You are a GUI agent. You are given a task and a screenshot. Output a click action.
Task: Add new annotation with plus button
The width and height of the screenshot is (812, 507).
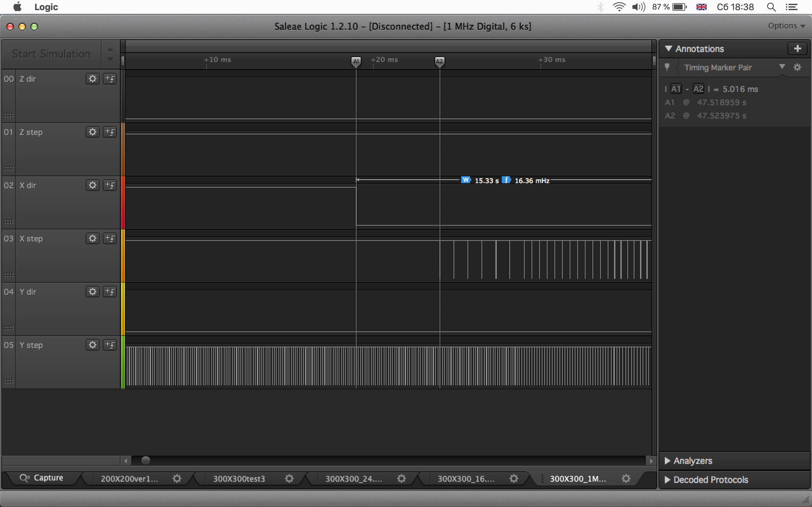[x=797, y=49]
